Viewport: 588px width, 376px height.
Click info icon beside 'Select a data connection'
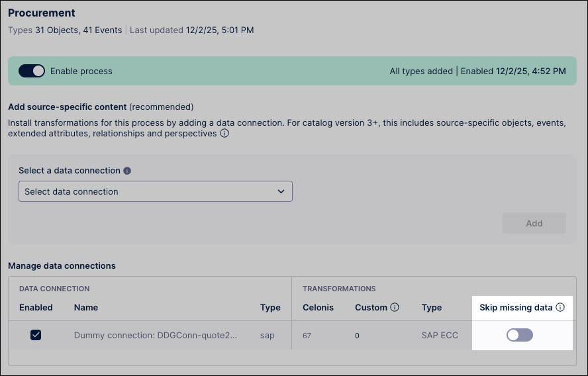[x=127, y=171]
